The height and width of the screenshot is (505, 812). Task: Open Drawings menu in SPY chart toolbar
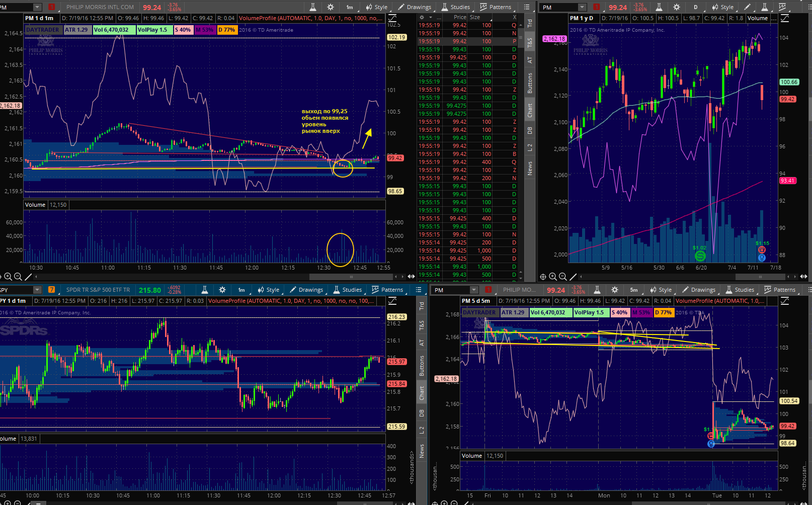(306, 290)
